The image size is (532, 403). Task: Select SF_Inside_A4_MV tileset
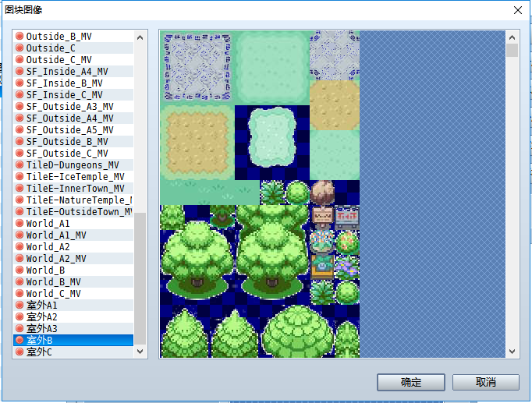click(73, 71)
